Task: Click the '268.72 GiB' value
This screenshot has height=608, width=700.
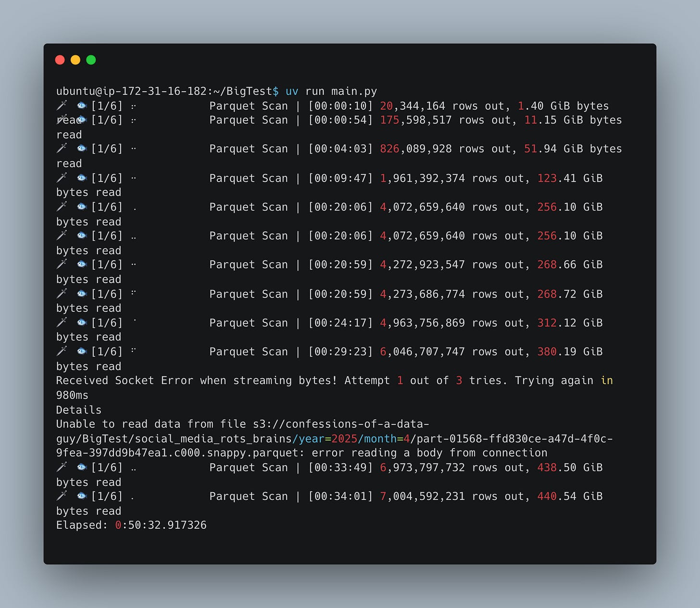Action: (x=570, y=294)
